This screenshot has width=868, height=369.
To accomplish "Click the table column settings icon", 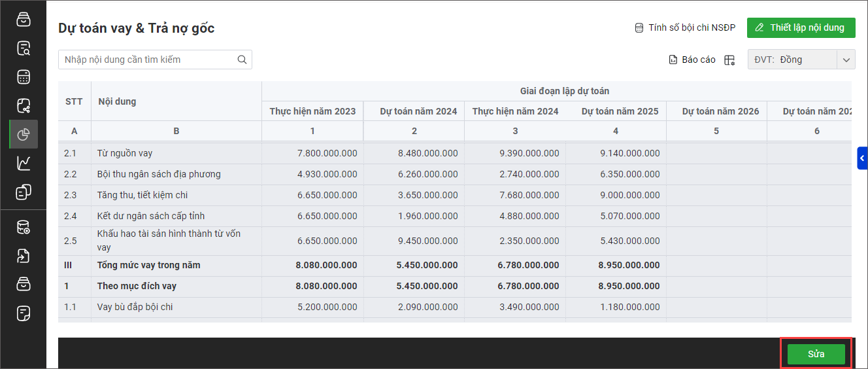I will pos(729,60).
